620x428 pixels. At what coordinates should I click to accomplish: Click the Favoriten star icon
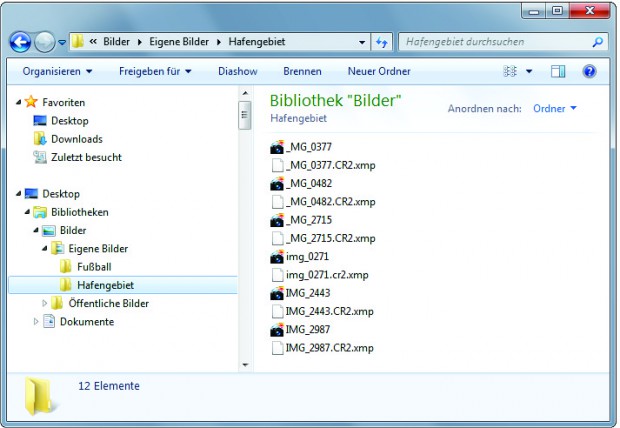[x=31, y=102]
